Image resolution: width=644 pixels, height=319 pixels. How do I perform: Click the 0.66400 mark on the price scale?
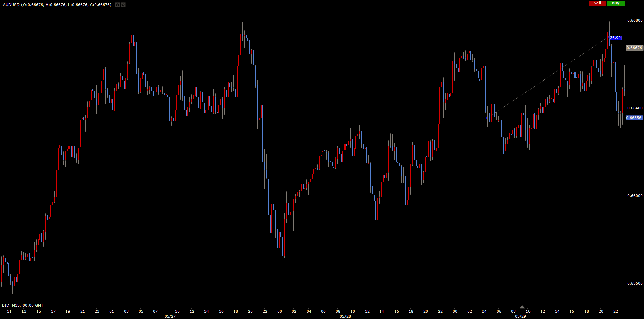[x=635, y=108]
